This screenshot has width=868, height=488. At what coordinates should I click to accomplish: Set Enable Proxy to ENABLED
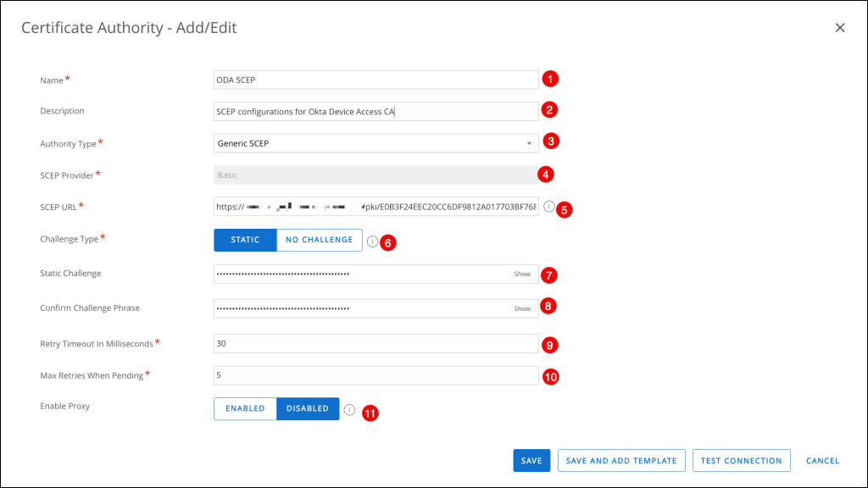(x=245, y=408)
